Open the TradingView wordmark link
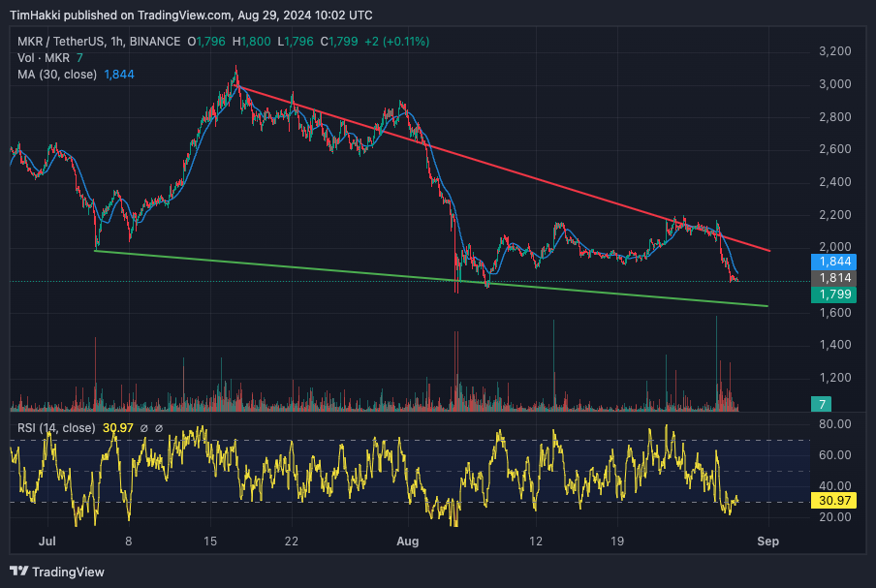876x588 pixels. 68,572
